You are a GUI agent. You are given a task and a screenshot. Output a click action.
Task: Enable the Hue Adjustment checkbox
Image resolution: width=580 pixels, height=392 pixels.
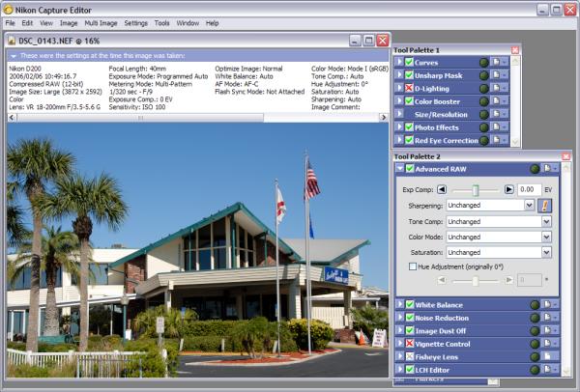[x=413, y=266]
